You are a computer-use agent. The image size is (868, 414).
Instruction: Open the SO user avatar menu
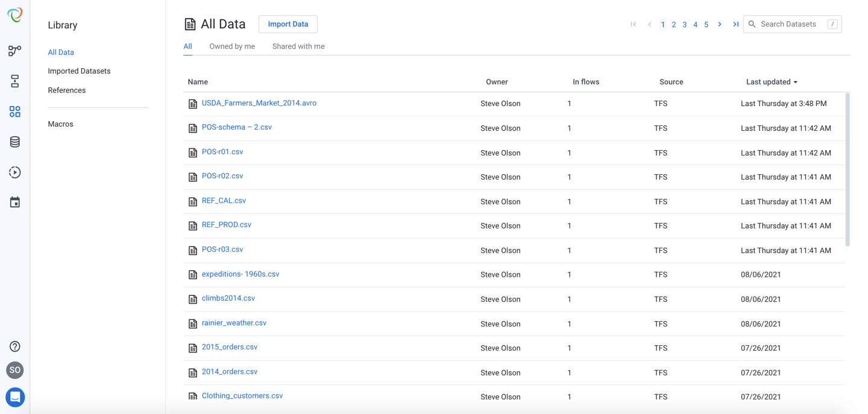14,370
